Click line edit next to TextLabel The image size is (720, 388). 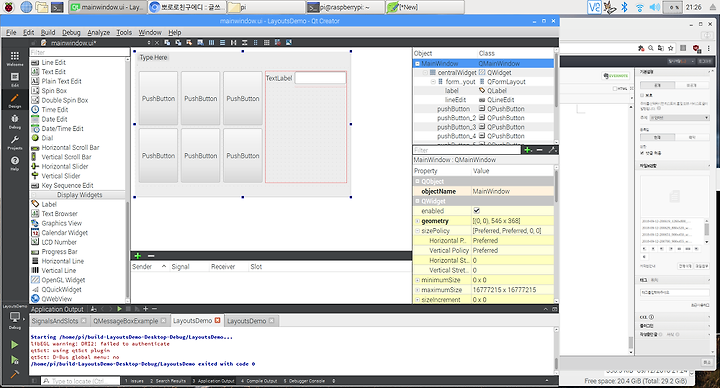click(x=320, y=78)
